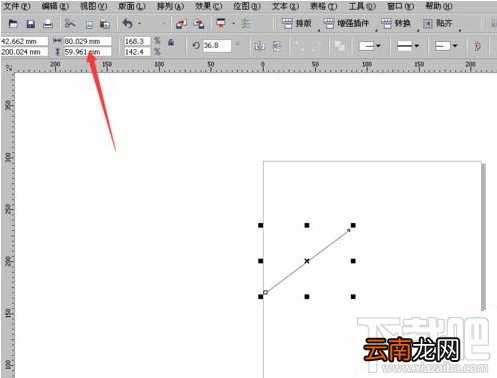Click the line's upper-right end node
The height and width of the screenshot is (378, 497).
tap(349, 230)
